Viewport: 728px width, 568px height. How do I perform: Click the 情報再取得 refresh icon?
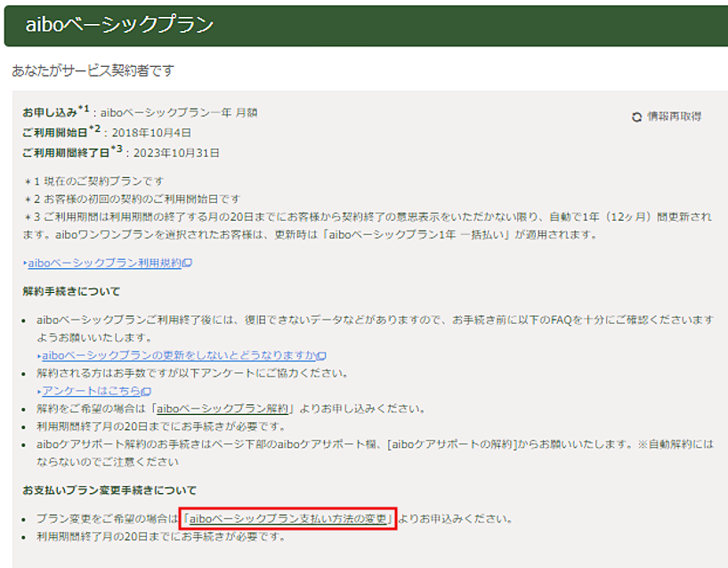(x=636, y=117)
